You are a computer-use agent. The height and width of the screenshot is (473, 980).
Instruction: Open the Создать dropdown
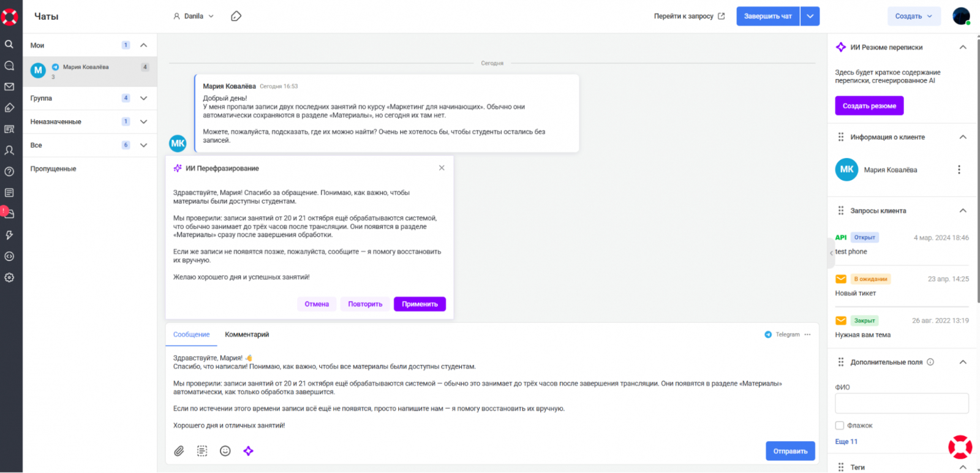coord(914,17)
